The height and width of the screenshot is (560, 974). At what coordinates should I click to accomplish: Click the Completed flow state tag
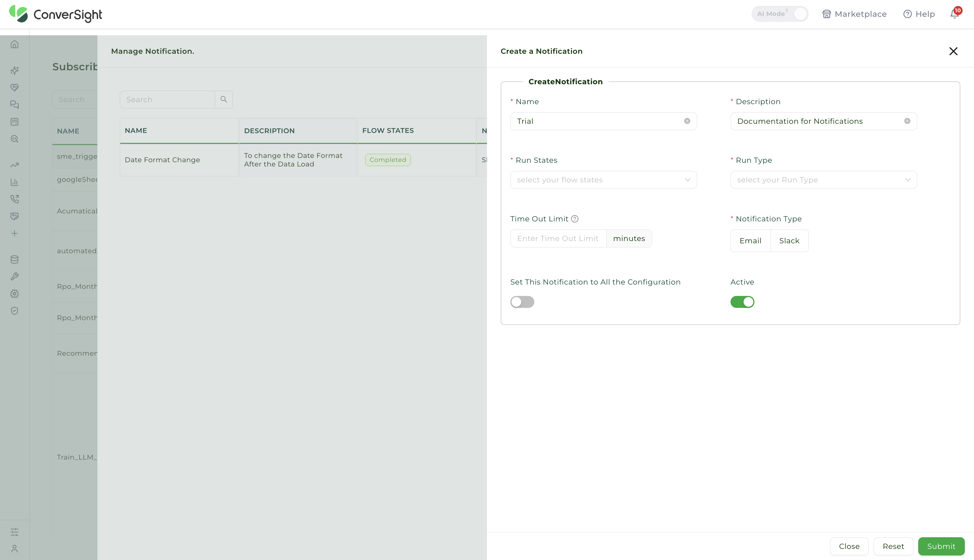pyautogui.click(x=388, y=160)
